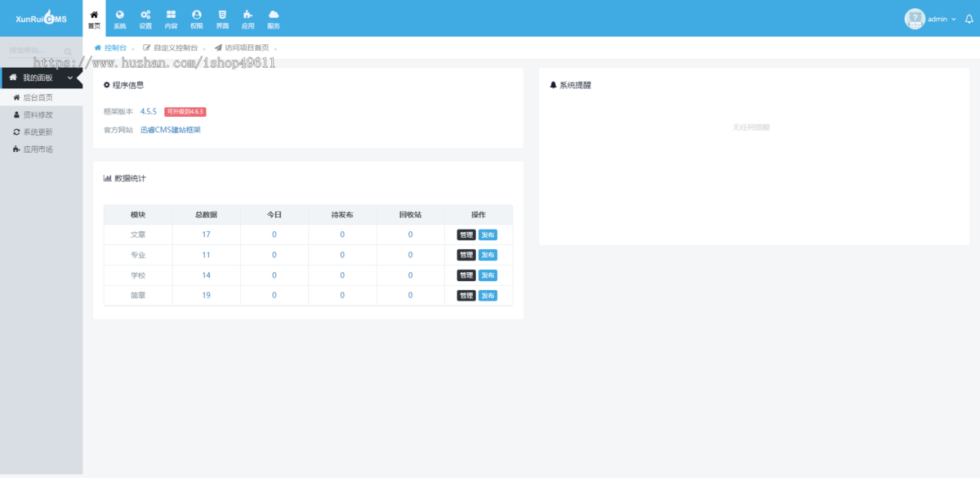Click 管理 button for 文章 row
The image size is (980, 478).
[465, 235]
